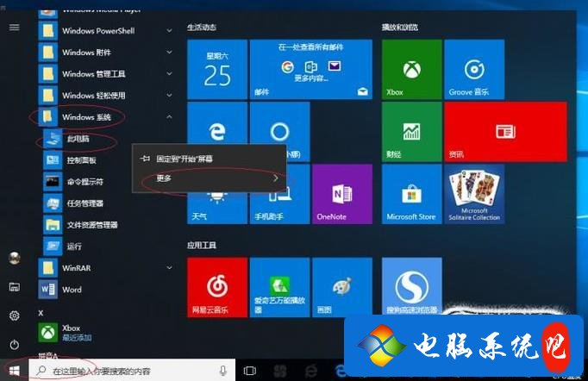Open the 手机助手 tile

click(x=279, y=206)
